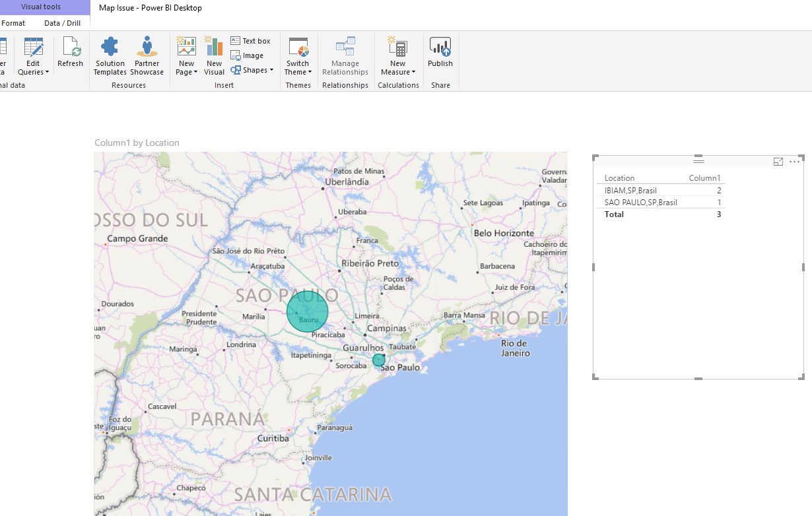Screen dimensions: 812x516
Task: Click the value 2 for IBIAM
Action: click(719, 190)
